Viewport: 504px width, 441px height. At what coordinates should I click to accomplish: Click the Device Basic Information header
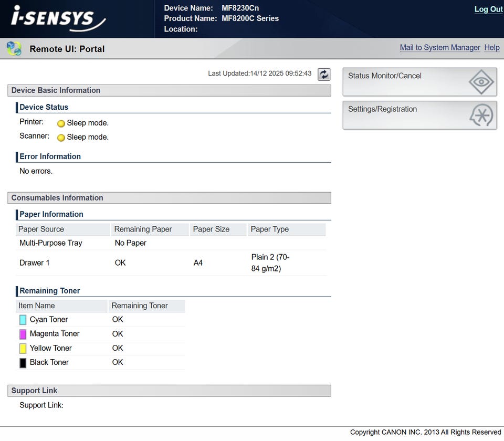pyautogui.click(x=170, y=90)
